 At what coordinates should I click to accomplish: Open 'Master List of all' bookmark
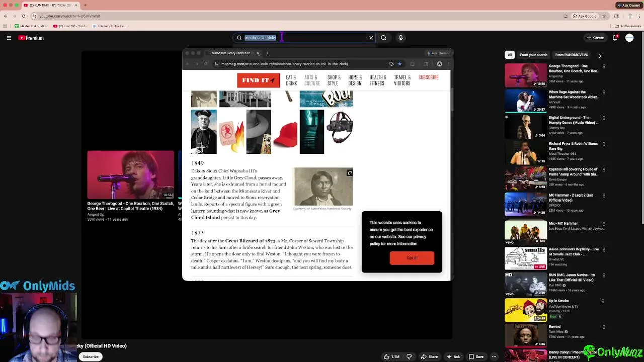[x=31, y=26]
